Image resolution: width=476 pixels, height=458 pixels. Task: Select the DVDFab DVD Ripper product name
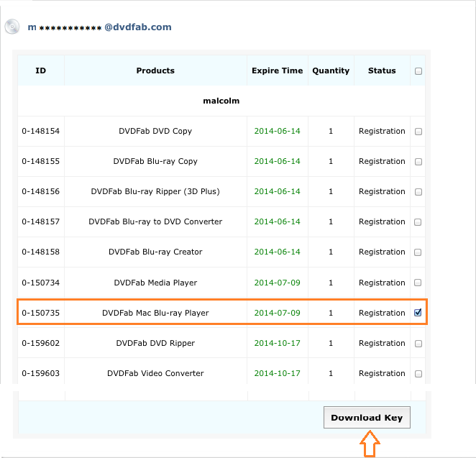point(155,343)
